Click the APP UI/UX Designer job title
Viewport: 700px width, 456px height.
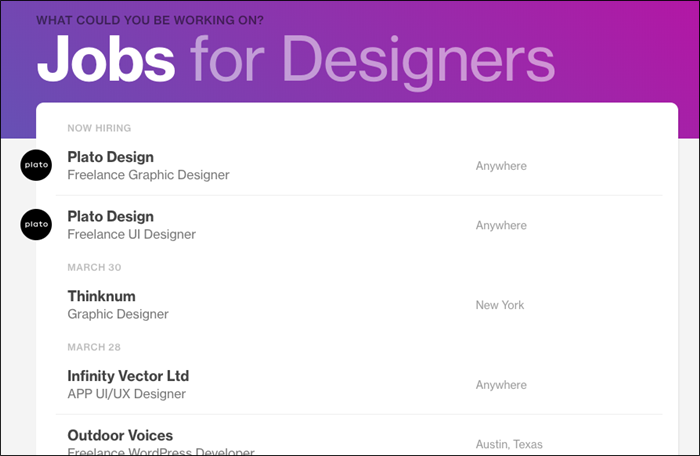tap(126, 394)
